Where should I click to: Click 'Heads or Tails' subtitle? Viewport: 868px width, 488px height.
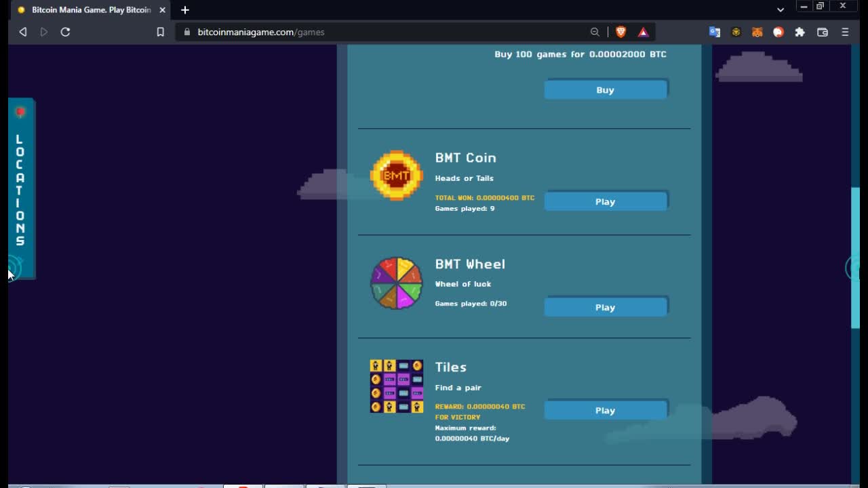(465, 178)
